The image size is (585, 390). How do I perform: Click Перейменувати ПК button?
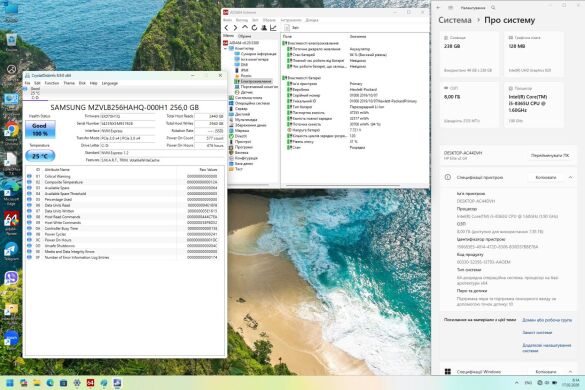(x=550, y=156)
